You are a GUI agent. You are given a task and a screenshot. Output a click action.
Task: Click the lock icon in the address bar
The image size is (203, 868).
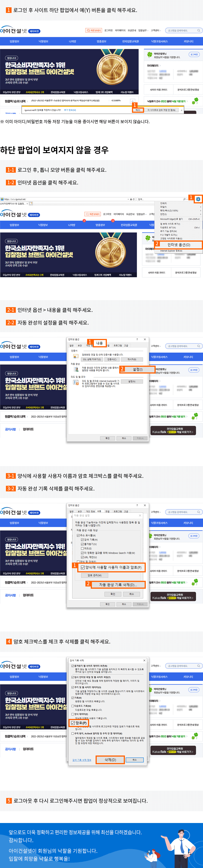pyautogui.click(x=131, y=199)
